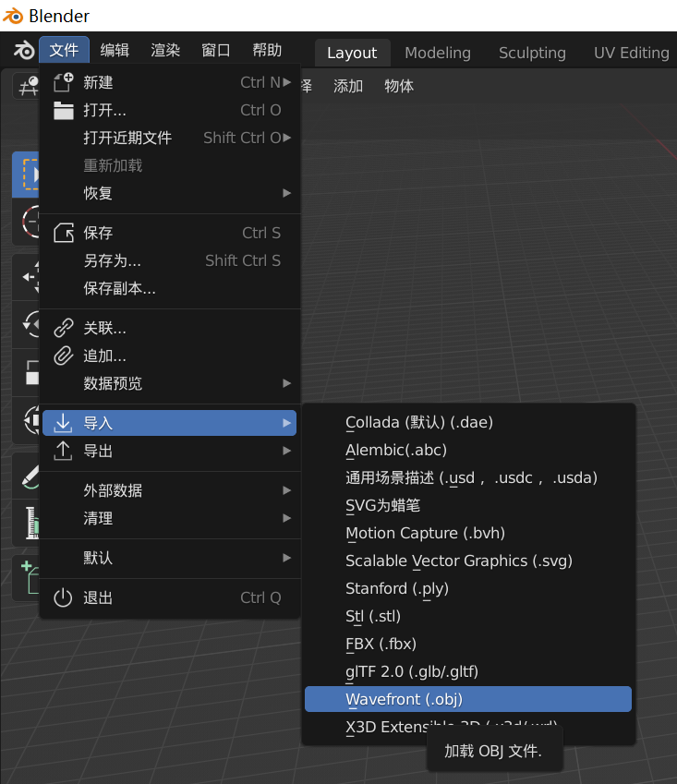
Task: Open the 编辑 menu
Action: [x=115, y=50]
